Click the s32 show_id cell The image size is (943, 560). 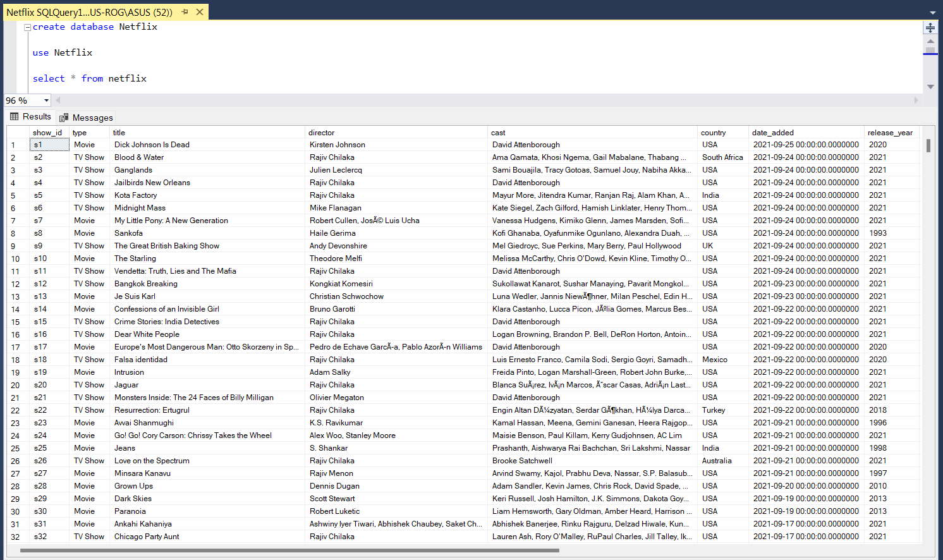click(x=49, y=537)
